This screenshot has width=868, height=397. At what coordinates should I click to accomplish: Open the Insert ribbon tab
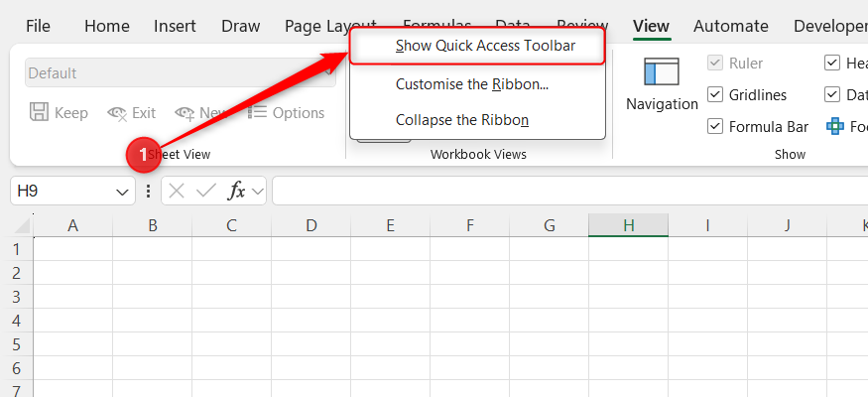click(175, 26)
